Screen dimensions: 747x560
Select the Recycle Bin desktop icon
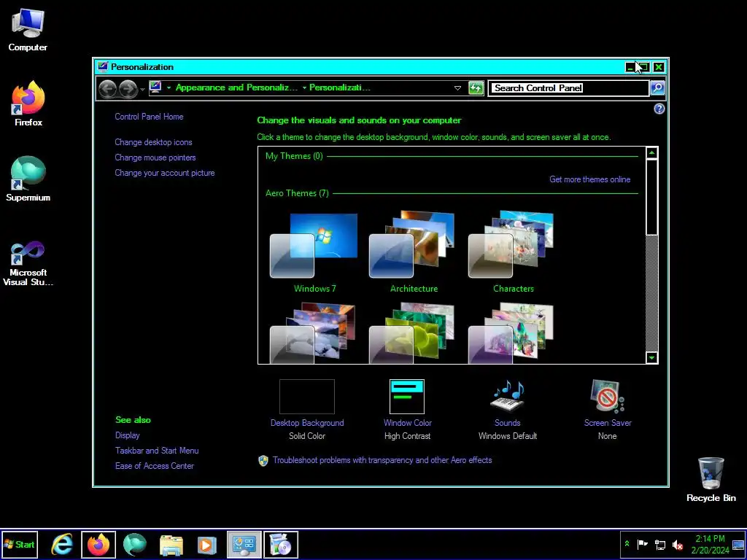coord(711,480)
